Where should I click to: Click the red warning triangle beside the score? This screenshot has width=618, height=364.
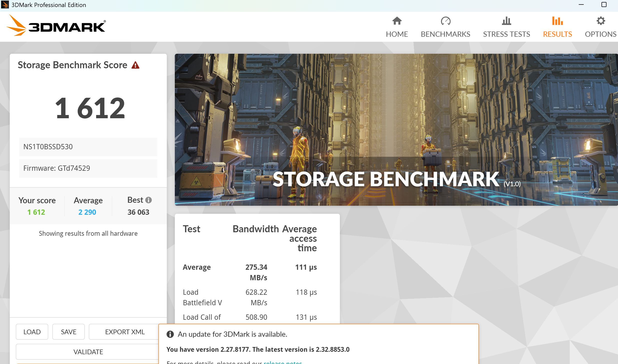tap(135, 65)
